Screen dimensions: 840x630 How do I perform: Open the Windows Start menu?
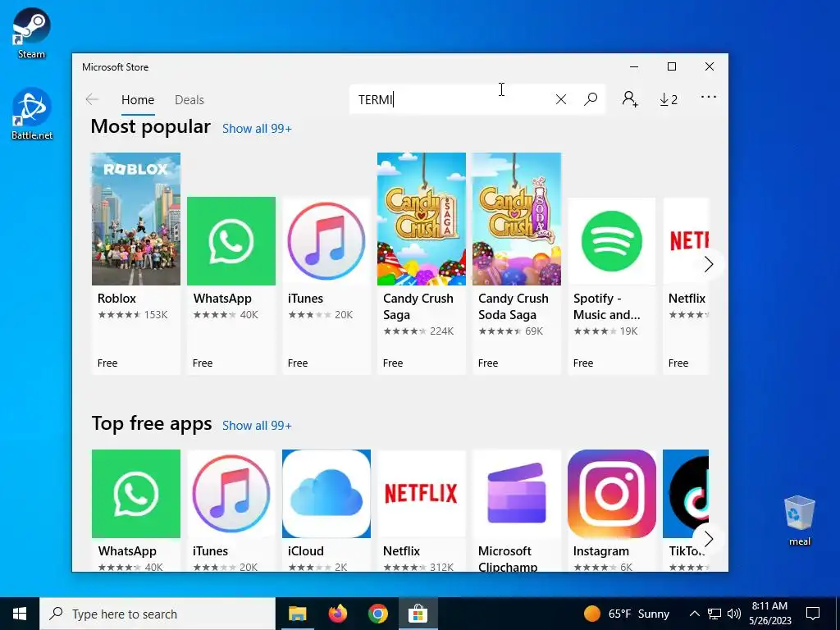[20, 614]
